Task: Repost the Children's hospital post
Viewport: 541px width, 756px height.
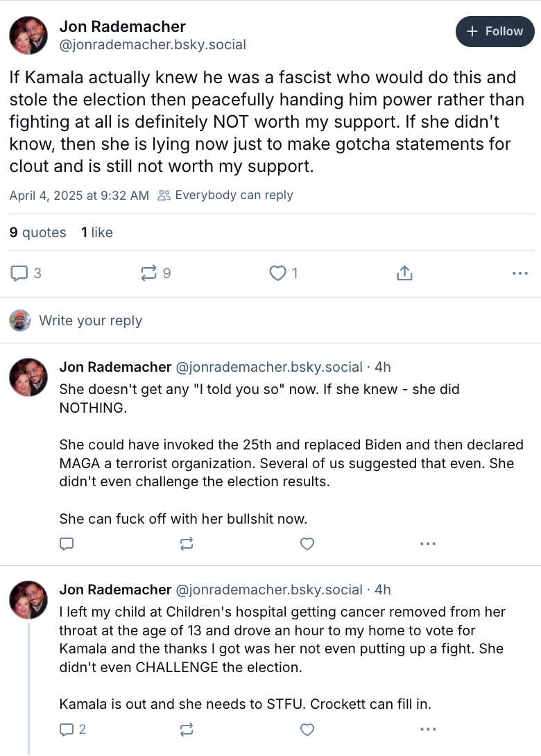Action: click(187, 729)
